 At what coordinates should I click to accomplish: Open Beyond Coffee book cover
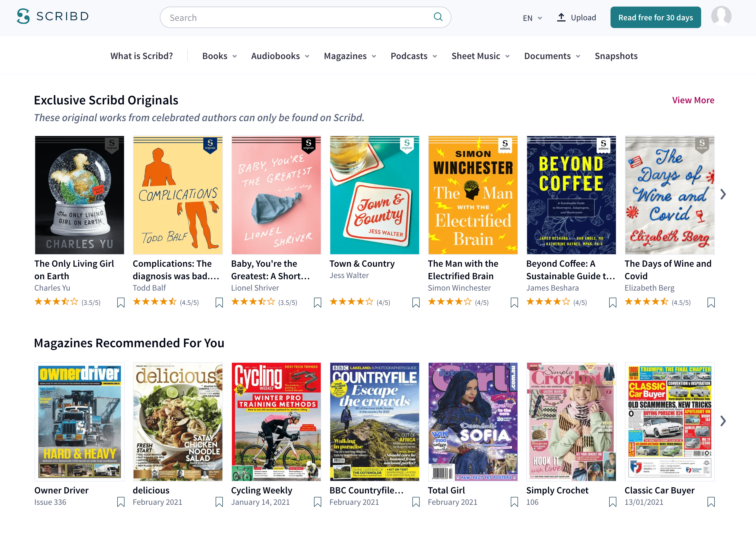click(x=571, y=195)
